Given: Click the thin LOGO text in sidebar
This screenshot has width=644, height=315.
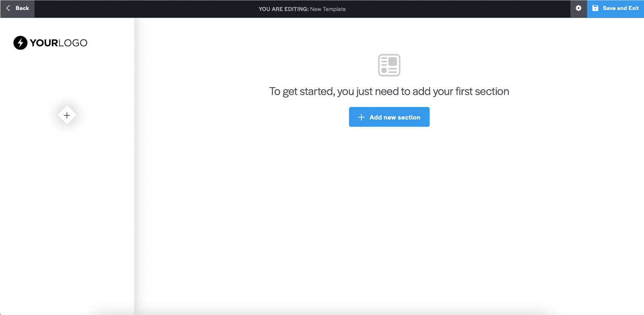Looking at the screenshot, I should point(73,43).
